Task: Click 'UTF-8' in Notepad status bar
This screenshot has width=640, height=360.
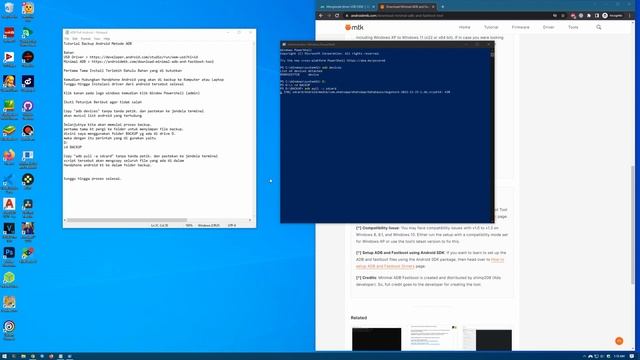Action: [x=232, y=225]
